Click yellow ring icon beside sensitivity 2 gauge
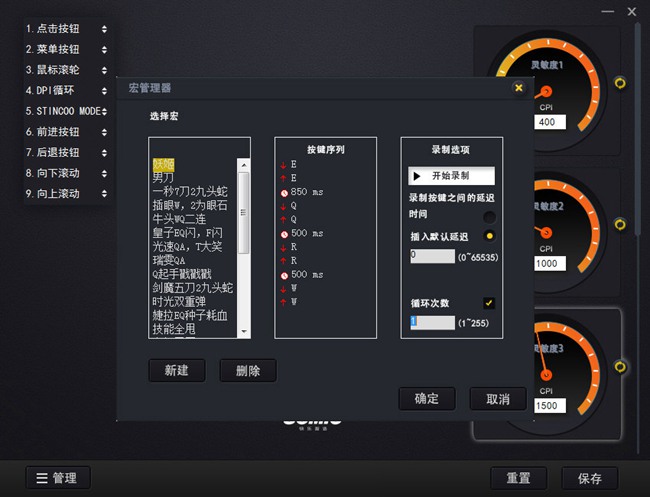This screenshot has width=650, height=497. pyautogui.click(x=620, y=224)
